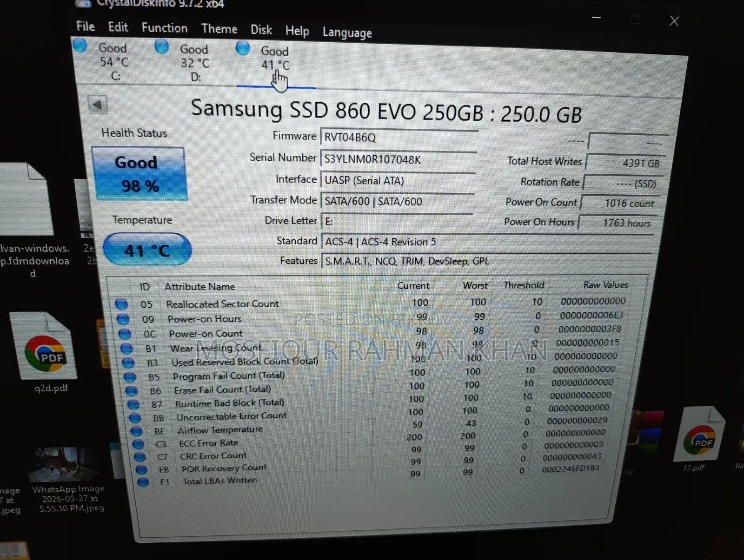Click the Total Host Writes value 4391 GB
744x560 pixels.
[626, 163]
